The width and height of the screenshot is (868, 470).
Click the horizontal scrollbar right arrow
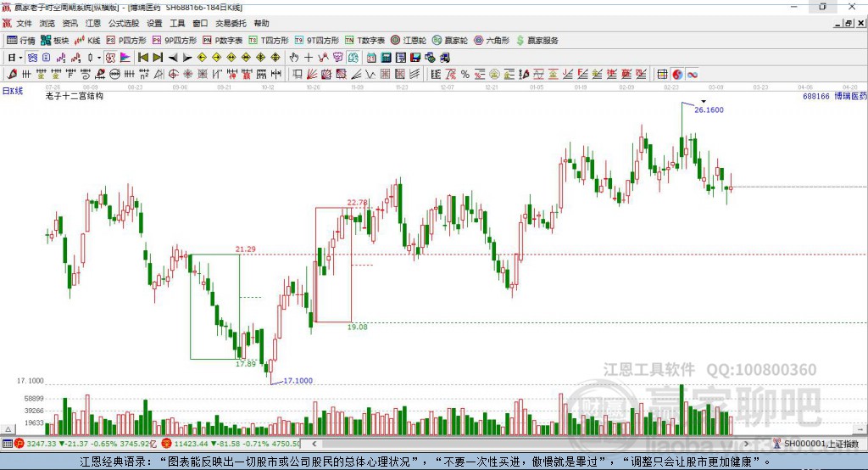tap(746, 444)
